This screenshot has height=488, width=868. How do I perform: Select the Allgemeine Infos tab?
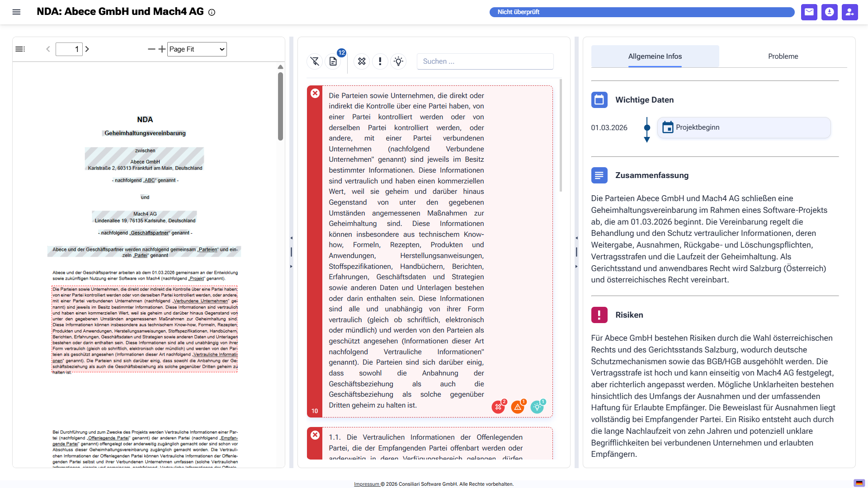(x=655, y=56)
